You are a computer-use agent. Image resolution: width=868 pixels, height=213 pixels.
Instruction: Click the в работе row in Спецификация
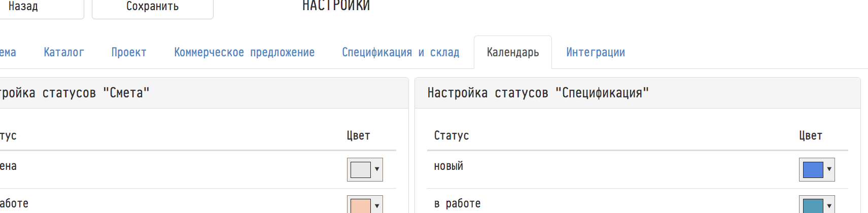[457, 203]
